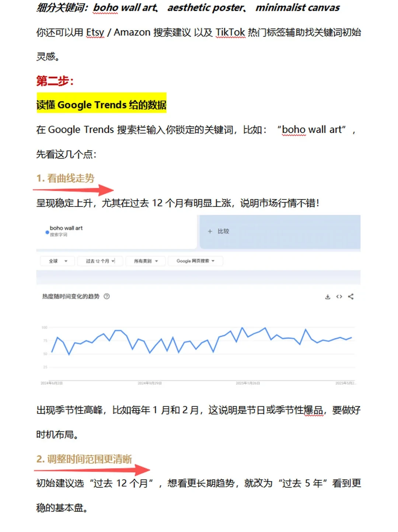Click the blue trend line in the chart

[202, 341]
